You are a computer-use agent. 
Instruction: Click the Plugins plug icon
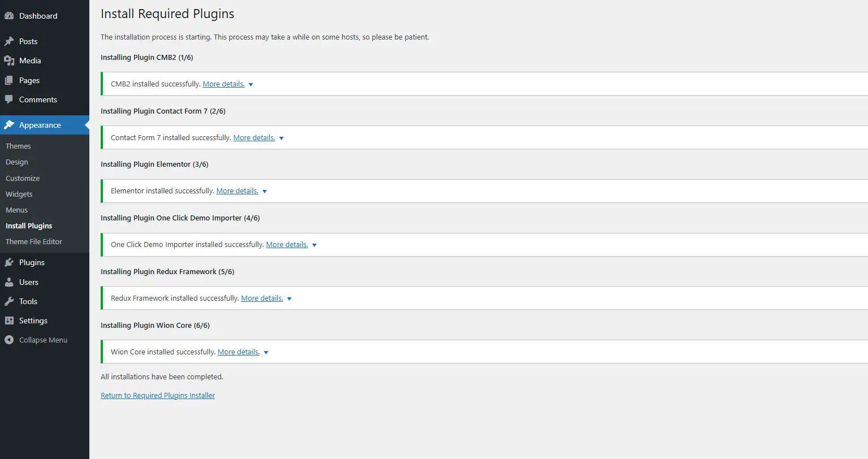pyautogui.click(x=9, y=262)
